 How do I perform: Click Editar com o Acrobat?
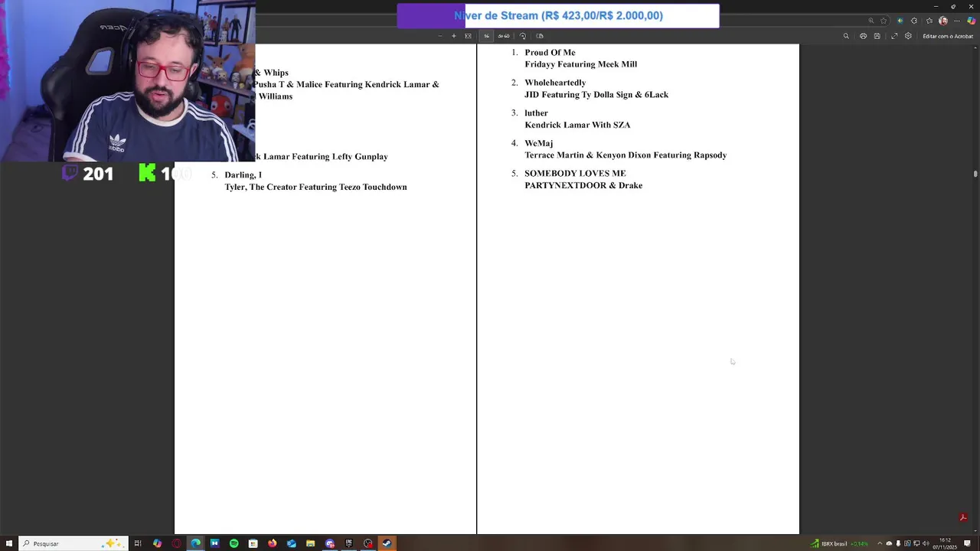[x=948, y=36]
